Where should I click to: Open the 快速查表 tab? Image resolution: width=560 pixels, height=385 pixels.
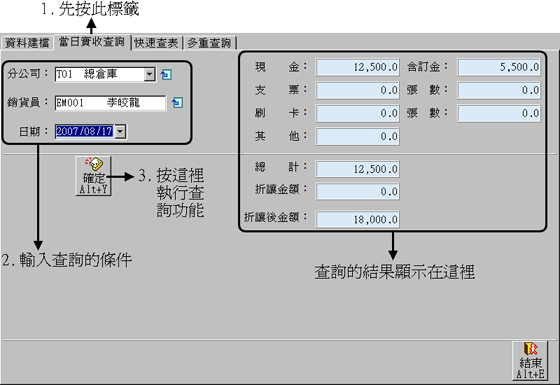point(156,43)
